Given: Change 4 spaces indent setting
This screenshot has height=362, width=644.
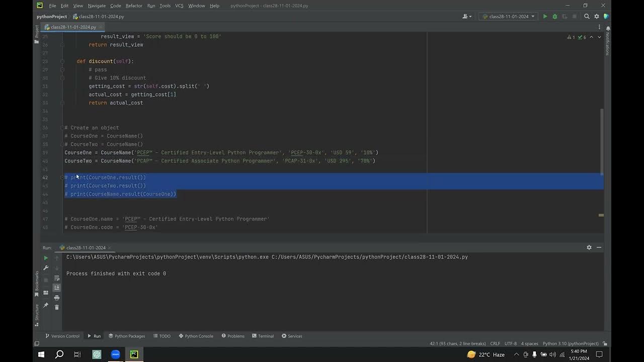Looking at the screenshot, I should (529, 343).
